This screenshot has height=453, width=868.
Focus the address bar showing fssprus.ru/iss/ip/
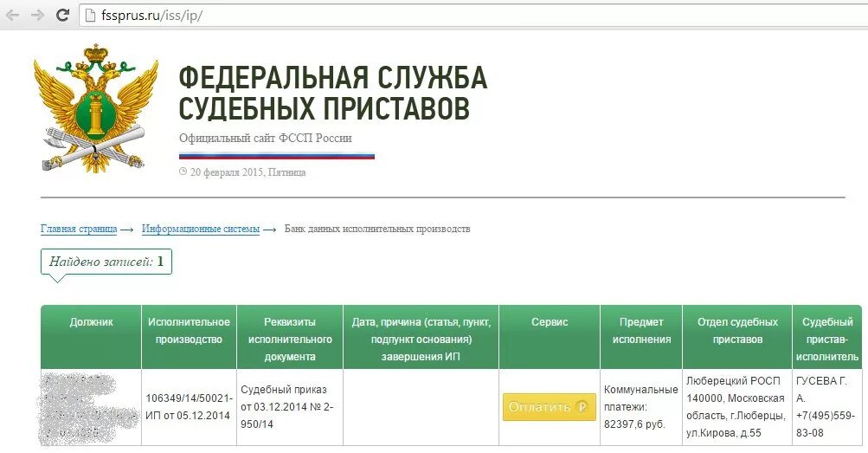coord(473,16)
